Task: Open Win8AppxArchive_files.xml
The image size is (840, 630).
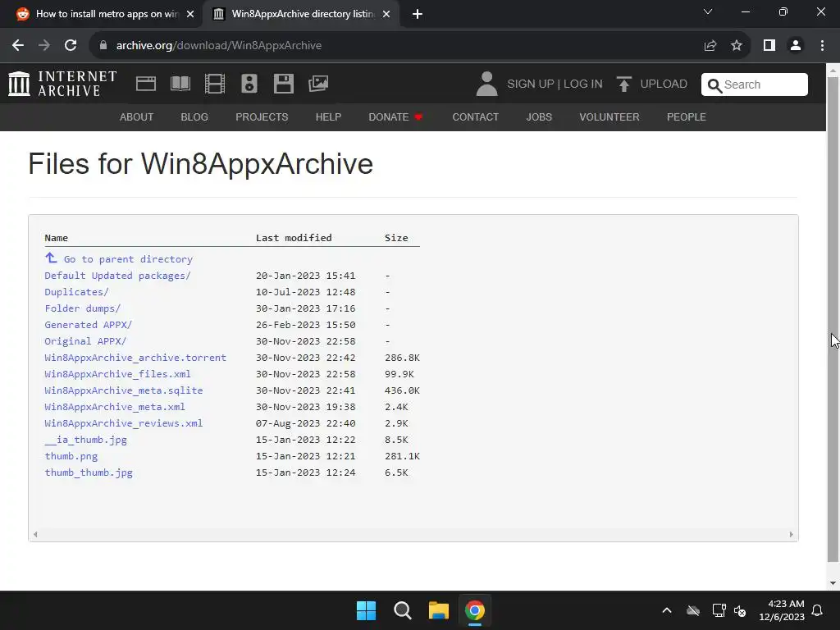Action: coord(118,374)
